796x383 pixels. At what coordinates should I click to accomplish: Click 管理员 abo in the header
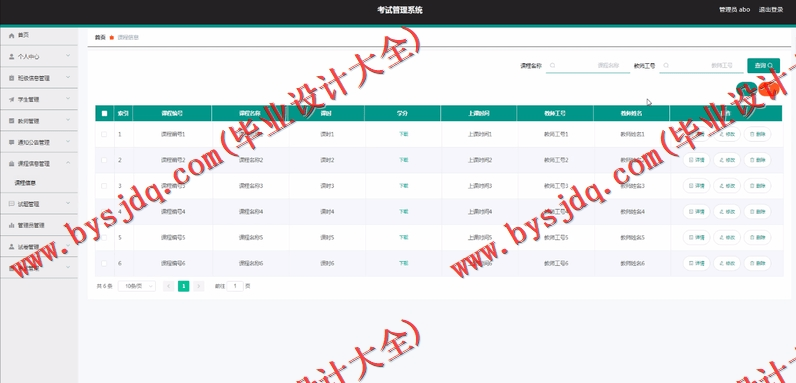coord(735,10)
